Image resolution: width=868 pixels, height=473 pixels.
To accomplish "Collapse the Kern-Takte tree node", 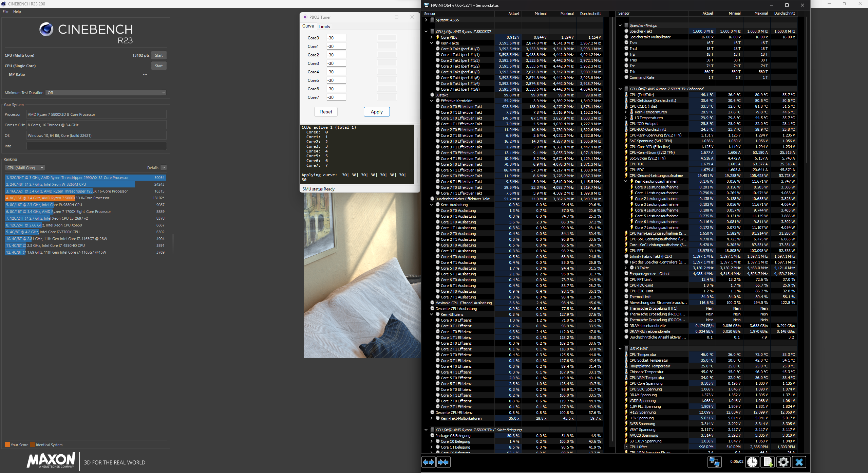I will point(432,43).
